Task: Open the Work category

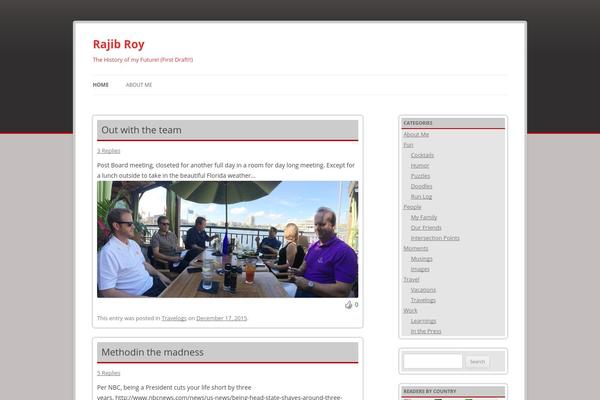Action: 410,310
